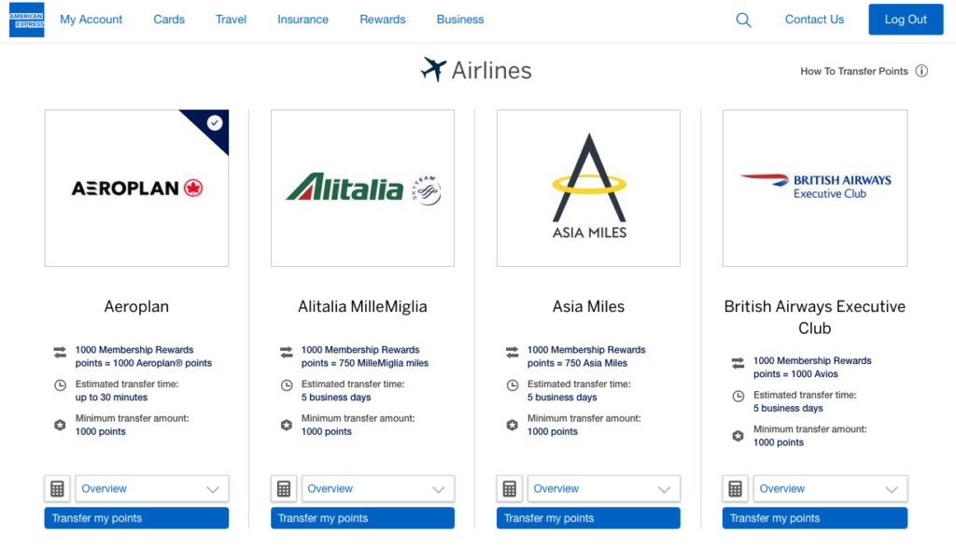Click the Contact Us link
The height and width of the screenshot is (560, 956).
[x=813, y=19]
